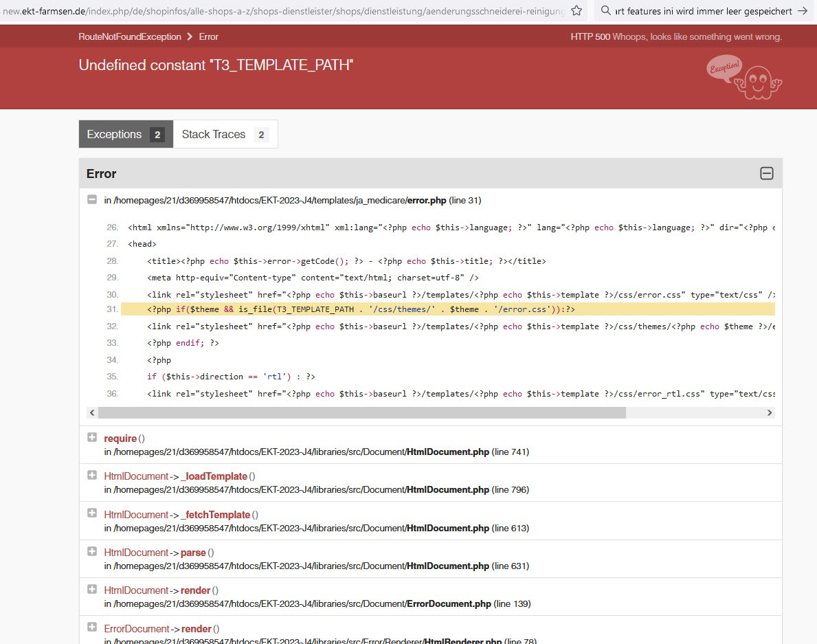Open the Stack Traces tab
The height and width of the screenshot is (644, 817).
pos(225,135)
